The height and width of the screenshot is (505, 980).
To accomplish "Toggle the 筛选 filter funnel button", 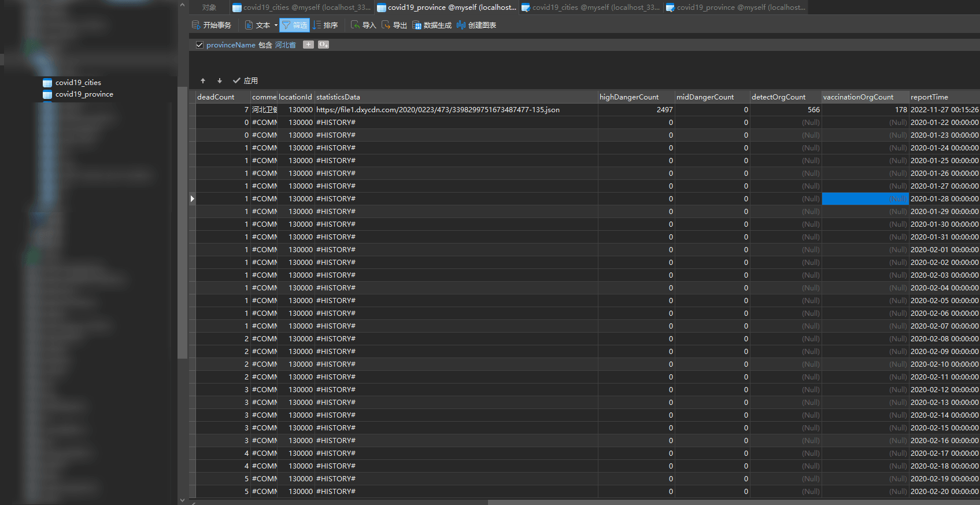I will click(x=295, y=25).
